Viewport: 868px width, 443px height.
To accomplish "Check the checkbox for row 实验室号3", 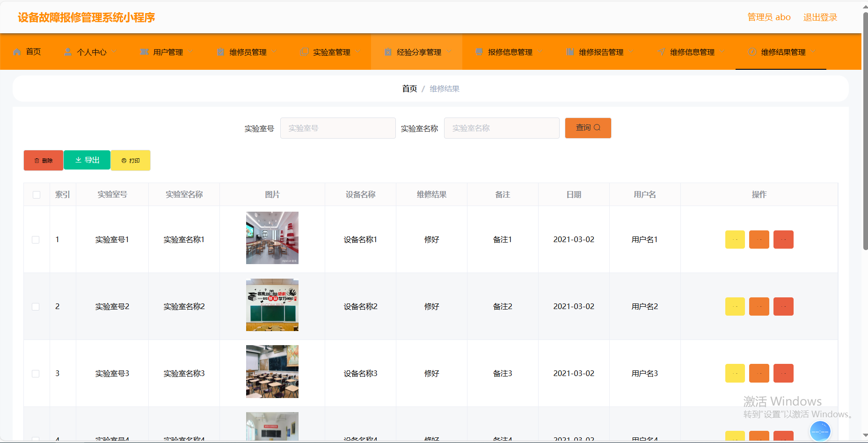I will (36, 374).
